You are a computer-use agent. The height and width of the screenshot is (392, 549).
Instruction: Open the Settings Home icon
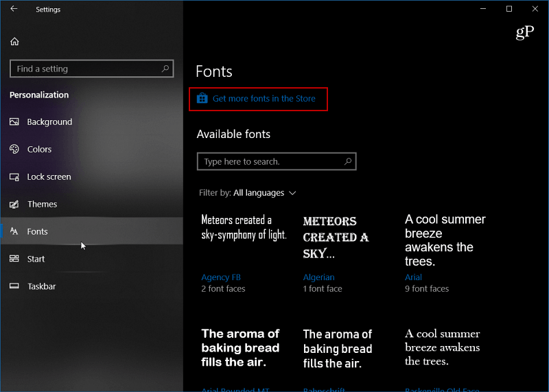click(14, 42)
